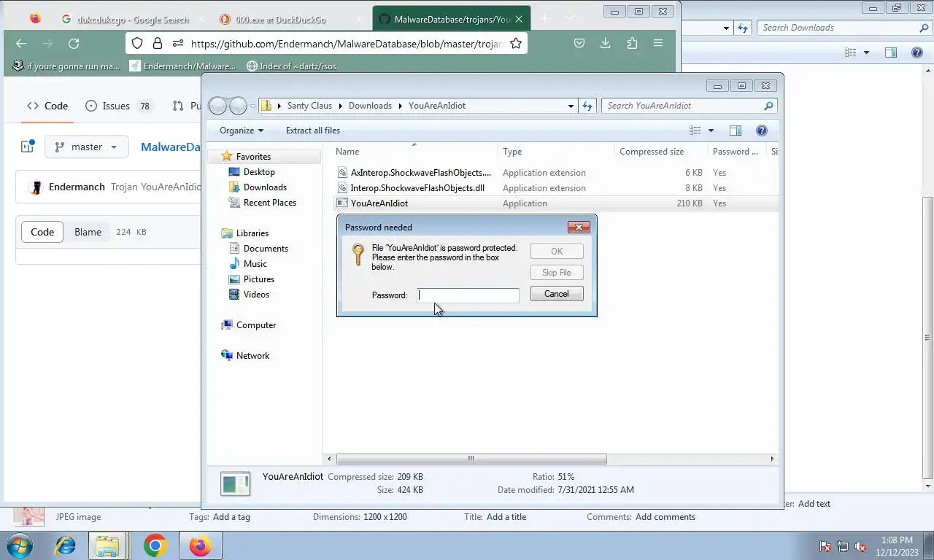934x560 pixels.
Task: Click the Santy Claus breadcrumb segment
Action: point(309,106)
